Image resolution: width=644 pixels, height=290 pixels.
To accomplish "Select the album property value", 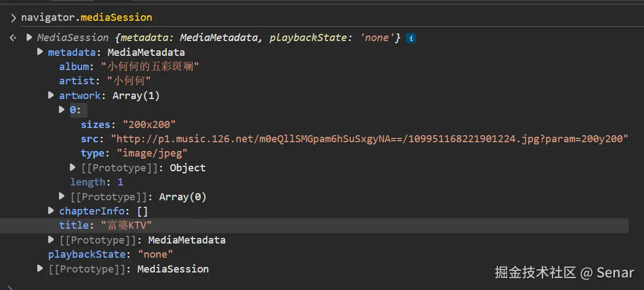I will pos(150,67).
